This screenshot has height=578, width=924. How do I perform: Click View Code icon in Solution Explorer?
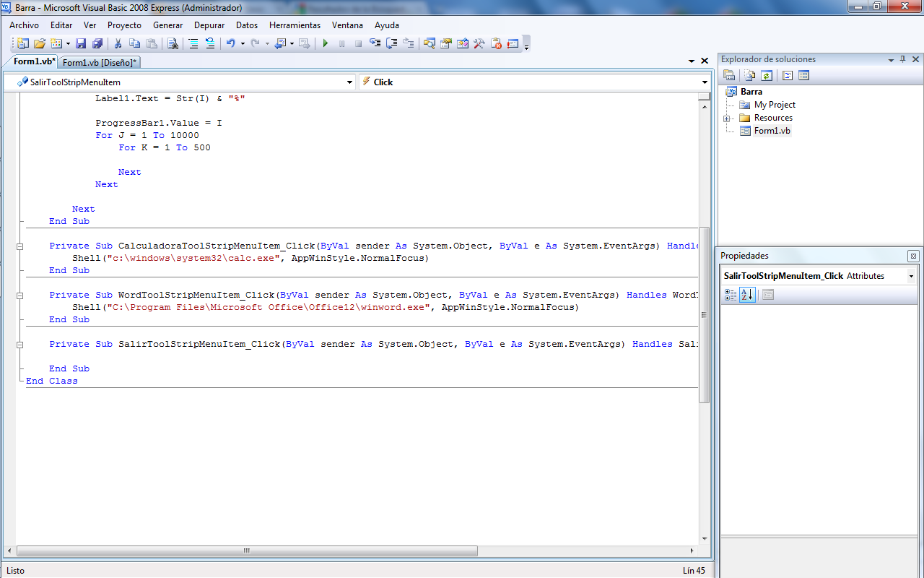click(788, 75)
